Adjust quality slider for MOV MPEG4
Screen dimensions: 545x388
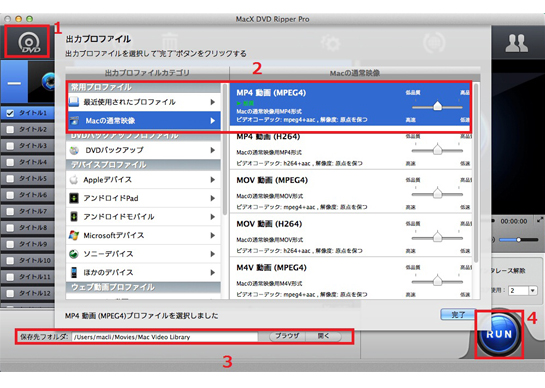[x=437, y=193]
